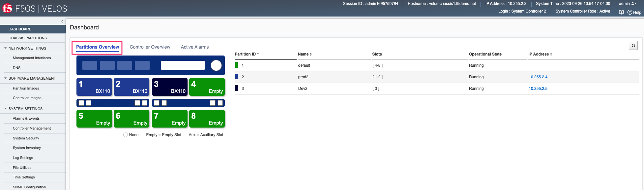Screen dimensions: 644x190
Task: Click the Slots column header
Action: tap(377, 54)
